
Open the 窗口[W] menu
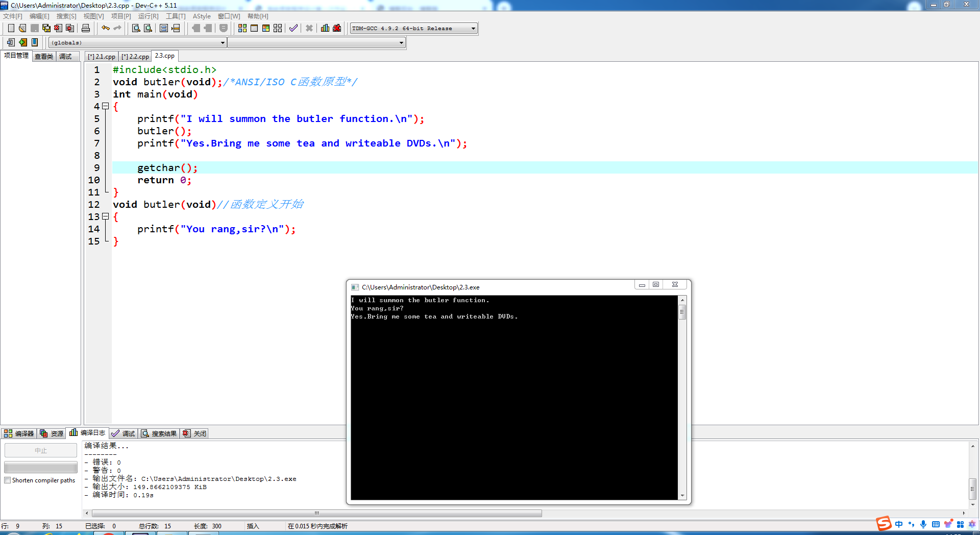point(229,16)
